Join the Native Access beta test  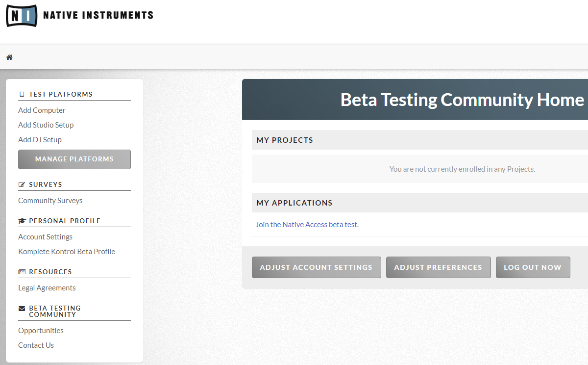307,225
